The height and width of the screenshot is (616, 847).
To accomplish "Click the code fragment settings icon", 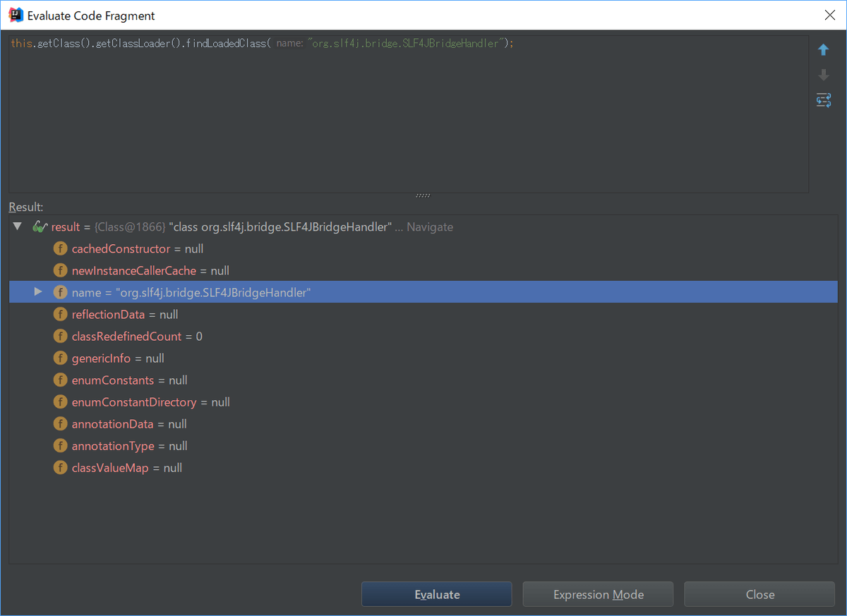I will pos(823,100).
